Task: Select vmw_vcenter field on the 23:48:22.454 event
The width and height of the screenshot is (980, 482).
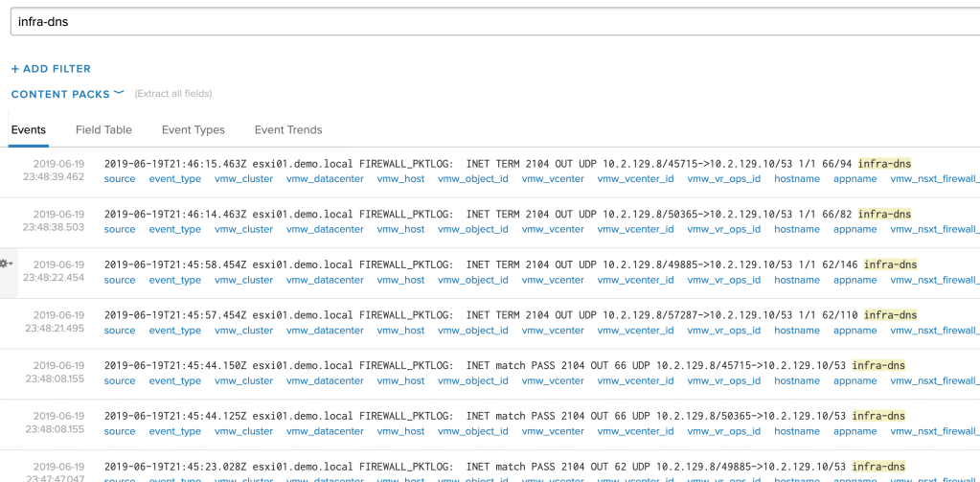Action: [x=553, y=281]
